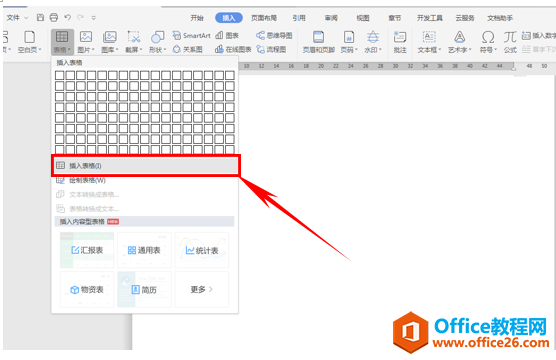Expand the 图片 dropdown arrow
This screenshot has width=556, height=360.
(93, 50)
